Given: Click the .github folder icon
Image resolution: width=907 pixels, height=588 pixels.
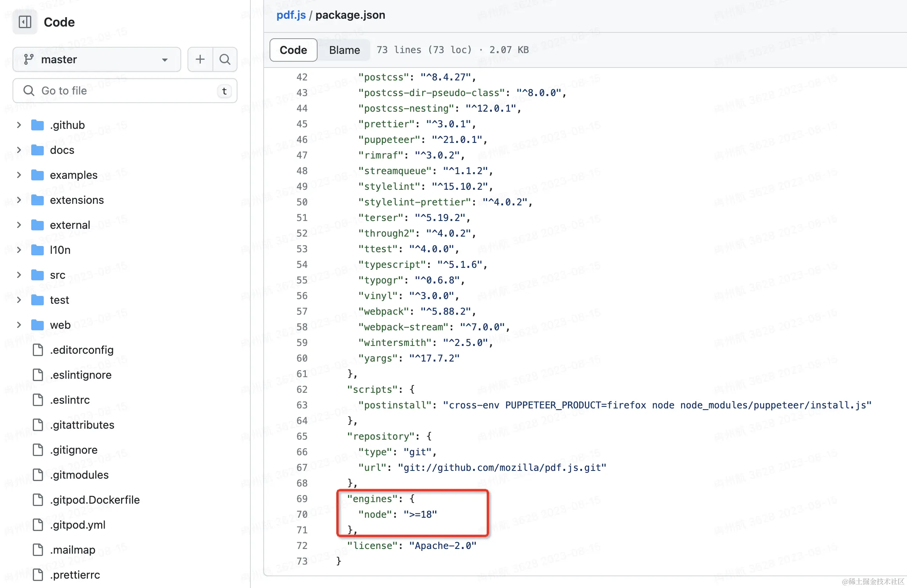Looking at the screenshot, I should (37, 125).
